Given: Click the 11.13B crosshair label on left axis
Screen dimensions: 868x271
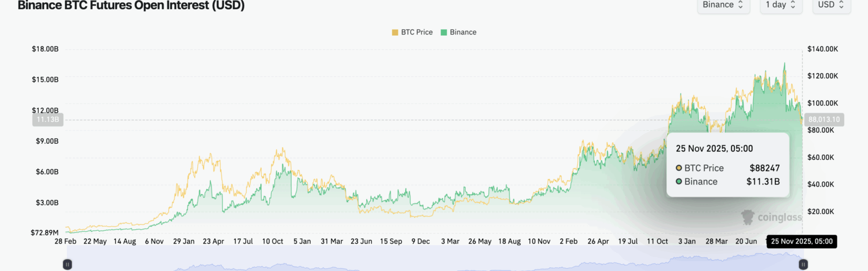Looking at the screenshot, I should coord(48,120).
